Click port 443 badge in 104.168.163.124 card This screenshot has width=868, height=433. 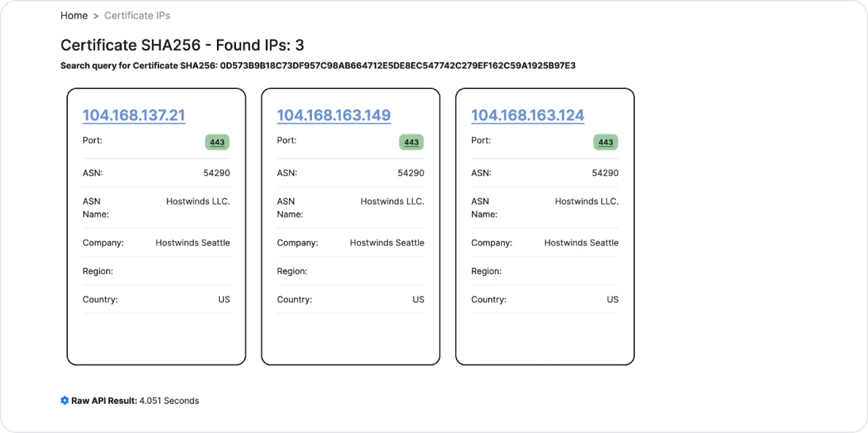(606, 143)
